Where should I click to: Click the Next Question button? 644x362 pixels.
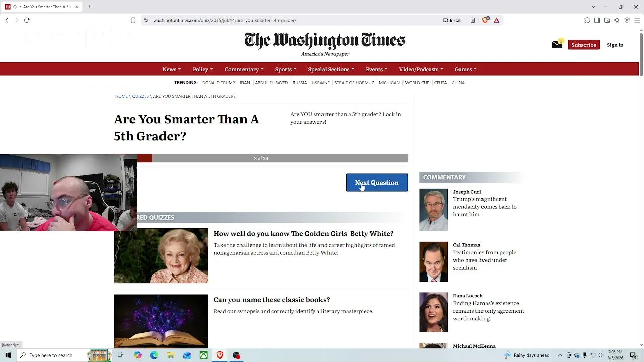[x=377, y=183]
